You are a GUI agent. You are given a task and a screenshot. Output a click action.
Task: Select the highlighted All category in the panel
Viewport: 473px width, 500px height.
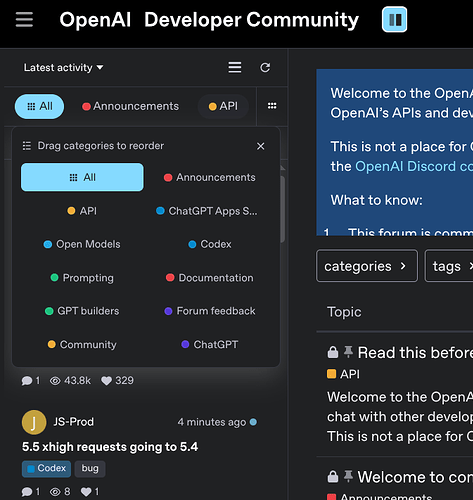click(82, 177)
